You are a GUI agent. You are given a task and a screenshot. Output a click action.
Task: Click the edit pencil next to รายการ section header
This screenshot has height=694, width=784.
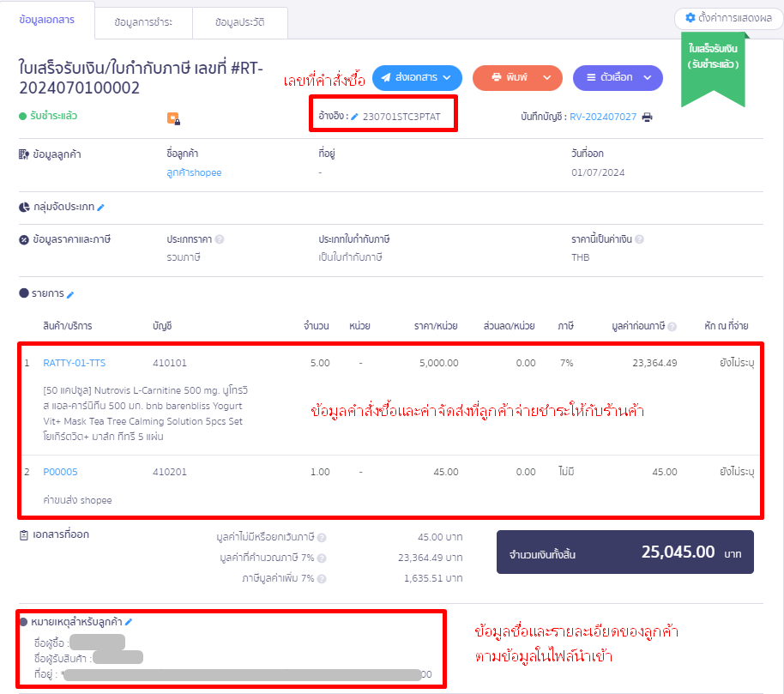pyautogui.click(x=69, y=294)
